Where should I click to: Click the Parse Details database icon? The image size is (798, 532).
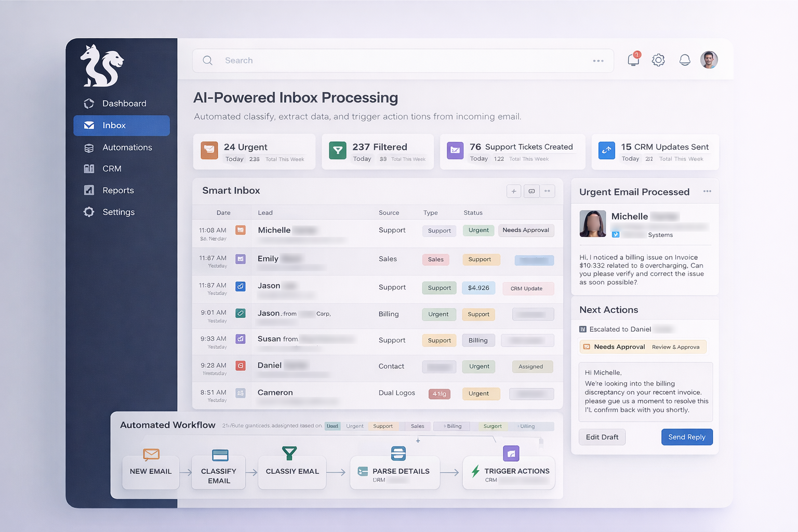(x=398, y=453)
